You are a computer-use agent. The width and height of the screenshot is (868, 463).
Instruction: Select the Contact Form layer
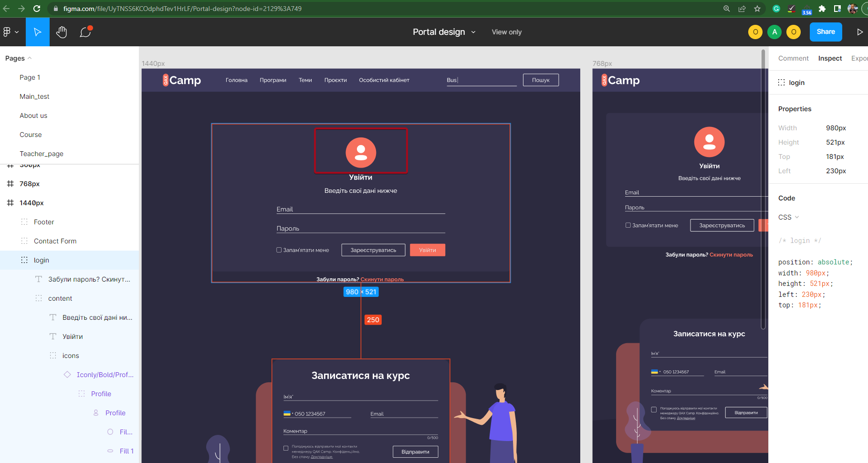55,241
